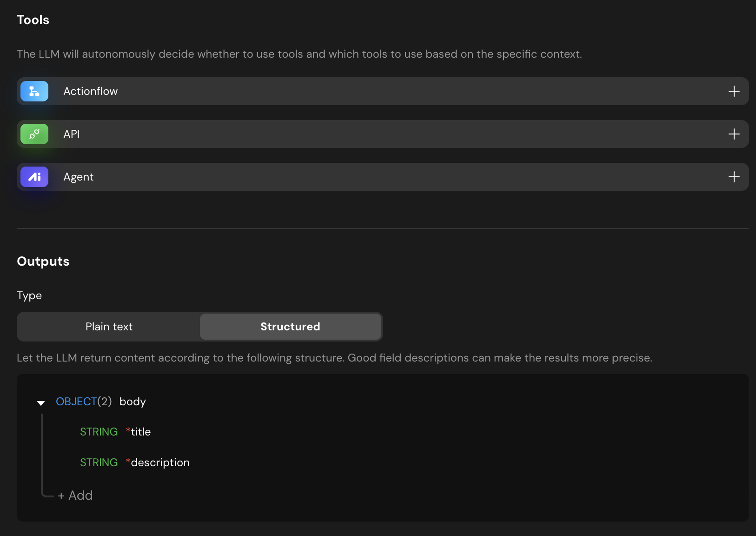Image resolution: width=756 pixels, height=536 pixels.
Task: Collapse the OBJECT body tree node
Action: [41, 402]
